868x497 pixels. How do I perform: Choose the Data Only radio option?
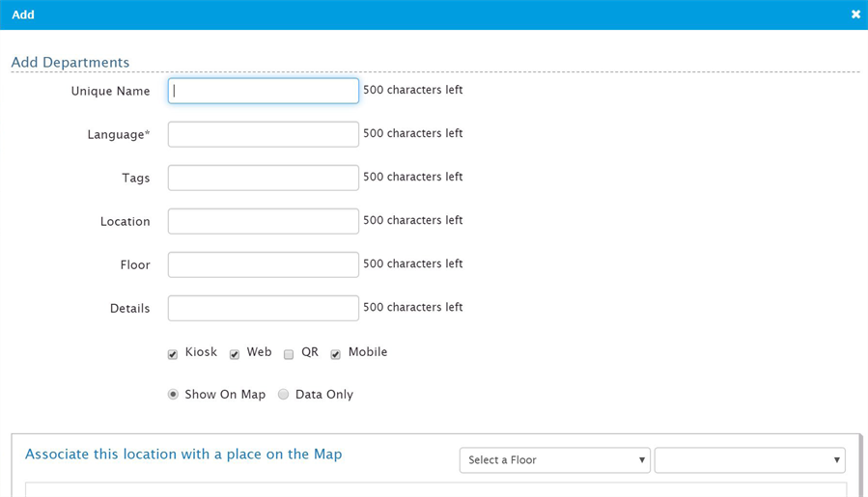[x=284, y=395]
